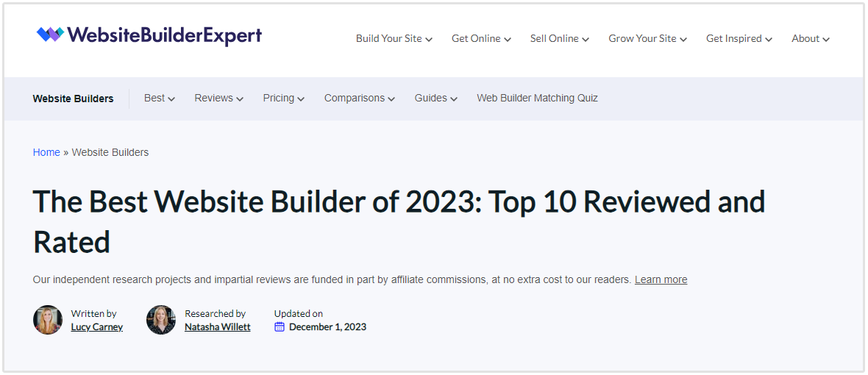Expand the Sell Online menu
This screenshot has height=375, width=868.
pyautogui.click(x=559, y=38)
